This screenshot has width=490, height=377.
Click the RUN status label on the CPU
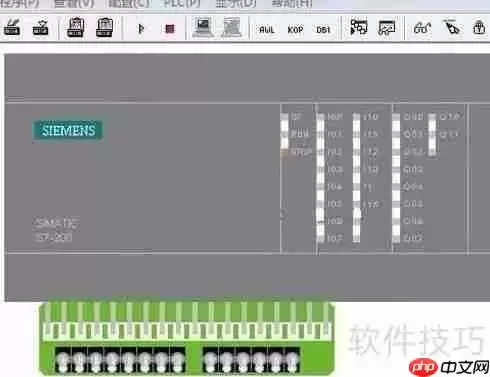click(x=301, y=134)
